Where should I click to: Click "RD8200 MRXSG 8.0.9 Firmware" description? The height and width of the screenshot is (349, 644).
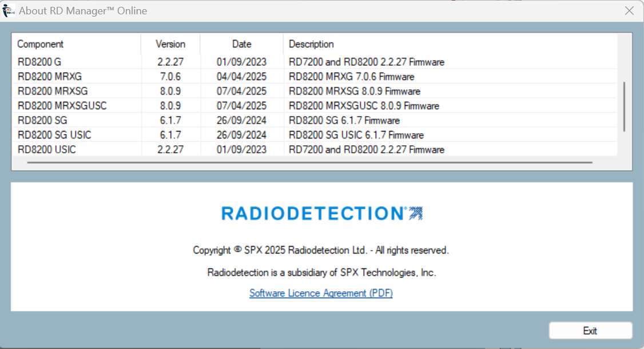tap(355, 91)
